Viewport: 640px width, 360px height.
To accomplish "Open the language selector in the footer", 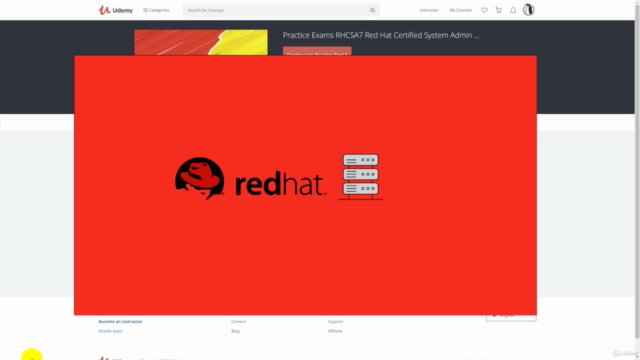I will [x=511, y=318].
